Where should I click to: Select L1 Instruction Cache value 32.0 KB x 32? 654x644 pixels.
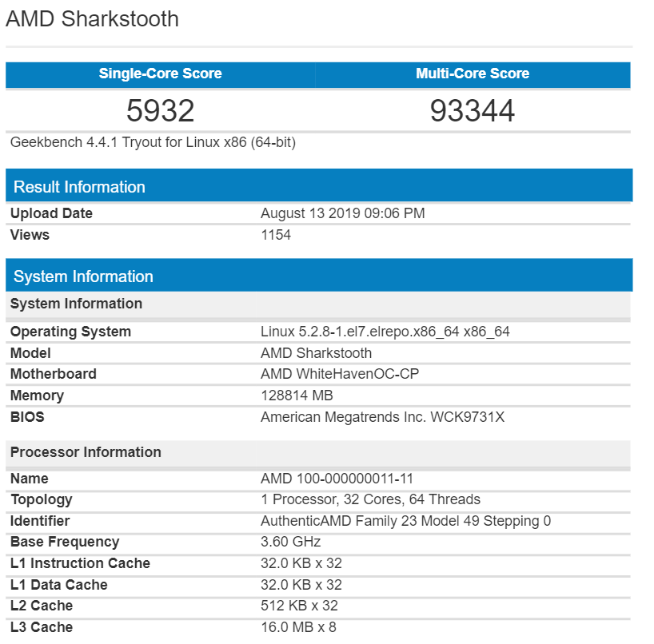click(301, 563)
